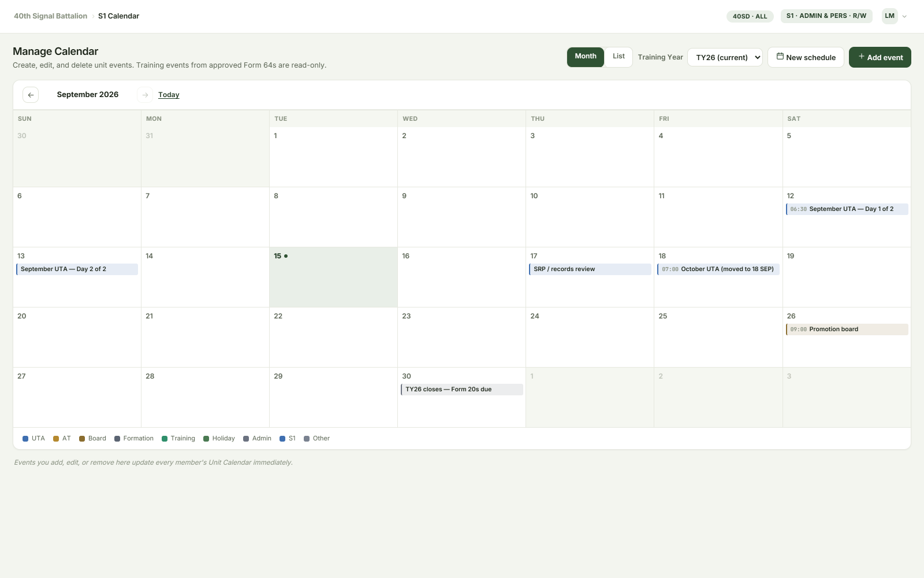Screen dimensions: 924x578
Task: Go to next month with right arrow
Action: [x=145, y=95]
